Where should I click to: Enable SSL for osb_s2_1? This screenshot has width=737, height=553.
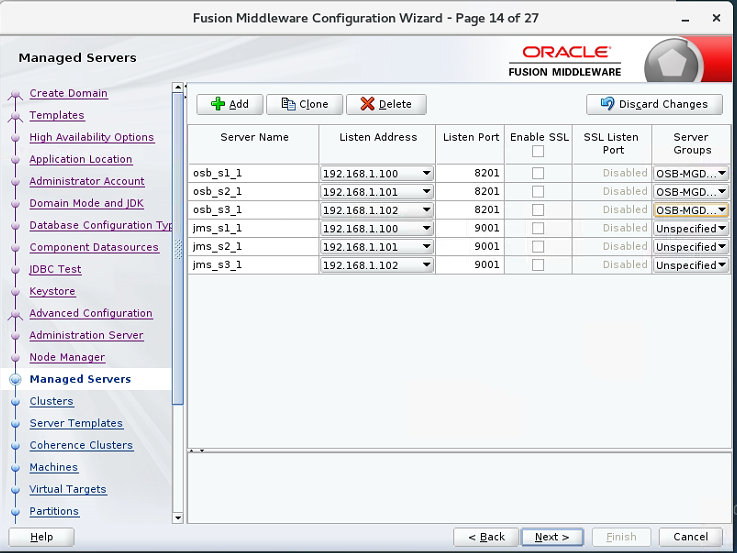click(538, 192)
